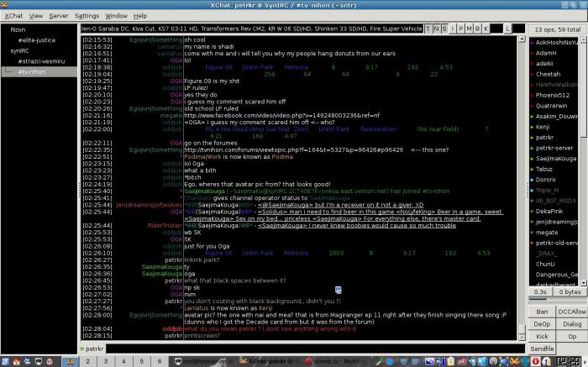Switch to workspace 2 in the pager
The width and height of the screenshot is (588, 367).
(x=87, y=361)
